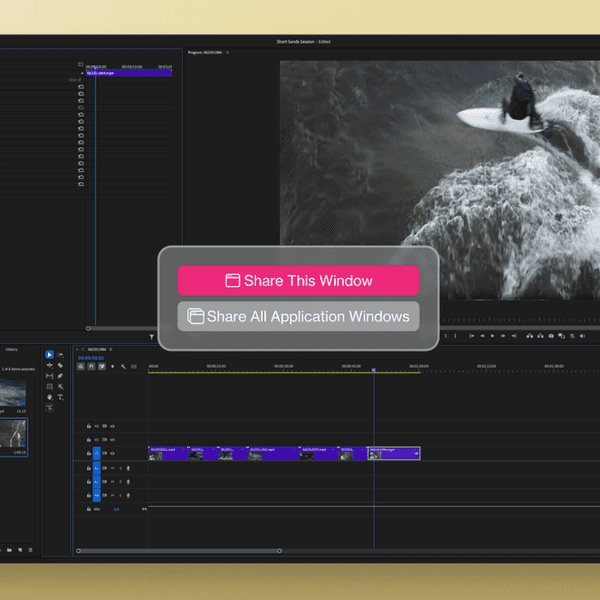Play the sequence in Program monitor

pos(492,336)
